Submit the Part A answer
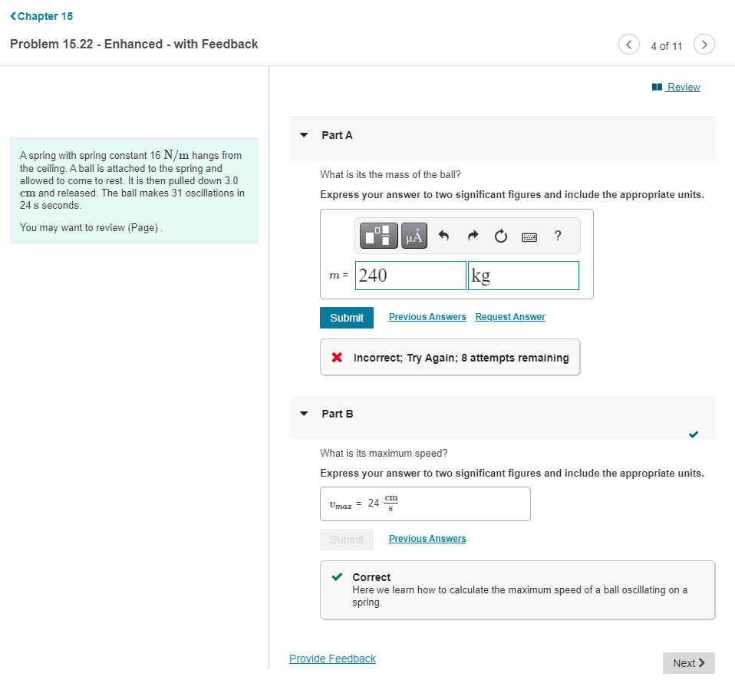 point(347,317)
